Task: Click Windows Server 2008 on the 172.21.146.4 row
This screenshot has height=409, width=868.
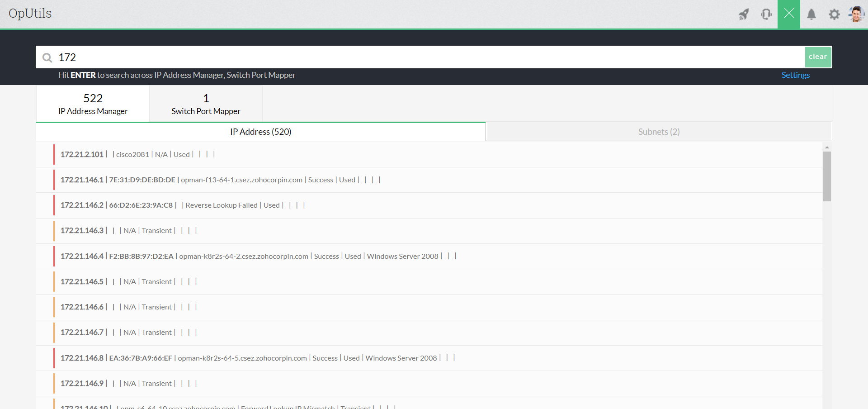Action: [x=402, y=256]
